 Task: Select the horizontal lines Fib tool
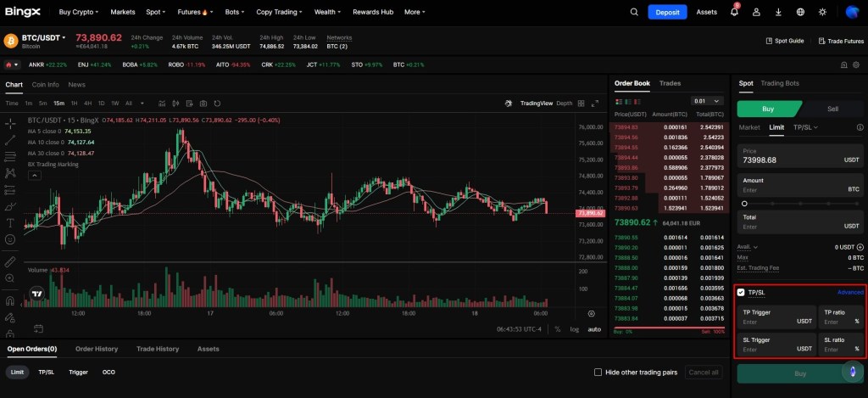pos(10,157)
